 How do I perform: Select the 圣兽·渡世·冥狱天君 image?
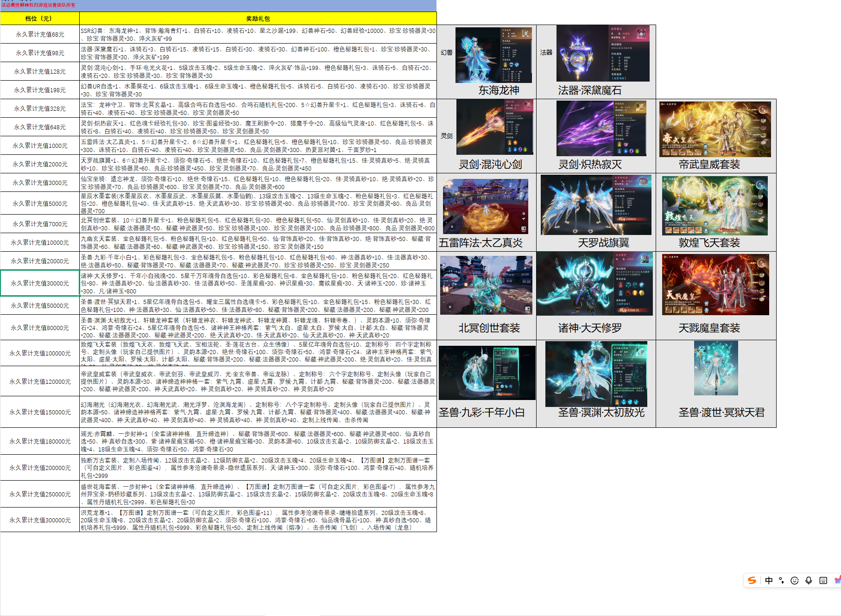pyautogui.click(x=715, y=368)
